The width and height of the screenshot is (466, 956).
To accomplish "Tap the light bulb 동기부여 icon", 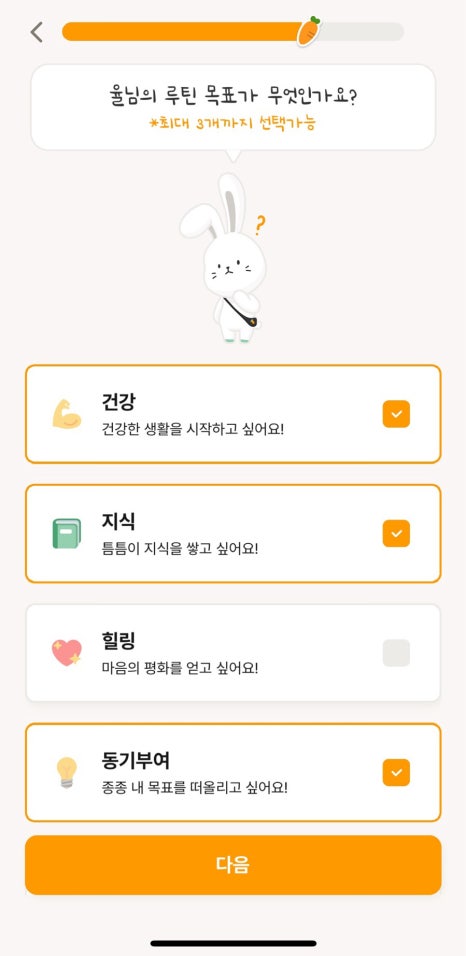I will point(66,772).
